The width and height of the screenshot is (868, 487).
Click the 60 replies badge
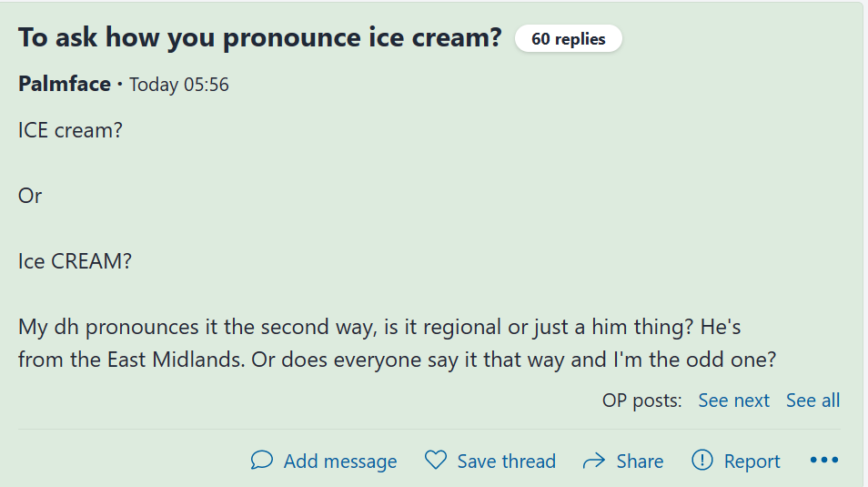coord(568,39)
